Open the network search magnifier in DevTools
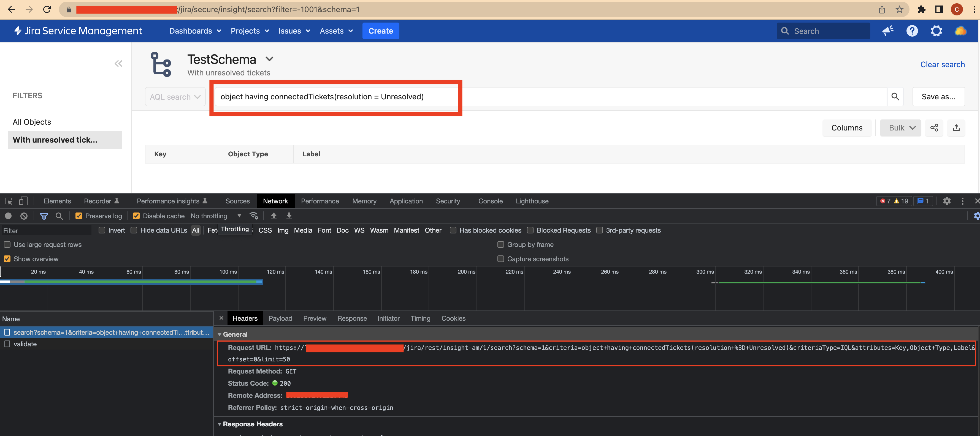 point(59,216)
